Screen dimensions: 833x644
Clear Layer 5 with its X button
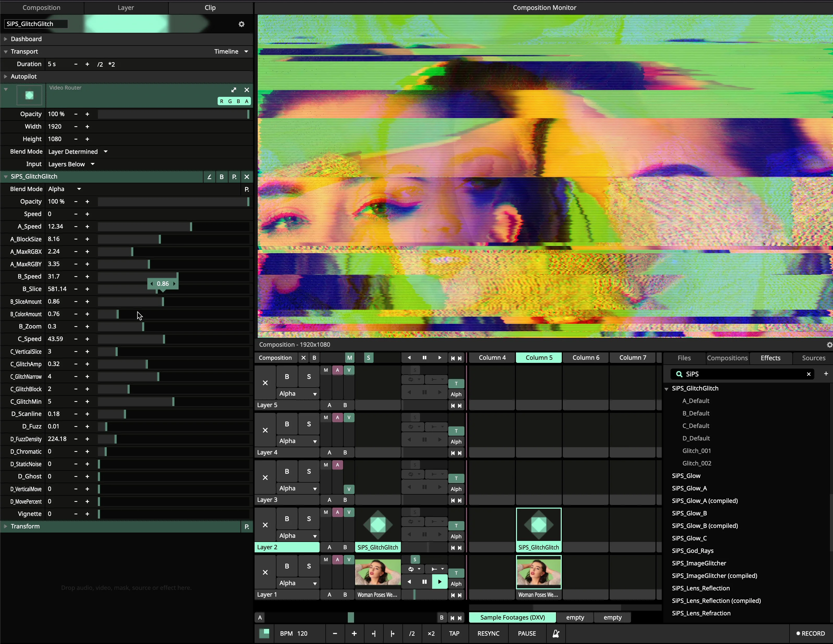(265, 383)
